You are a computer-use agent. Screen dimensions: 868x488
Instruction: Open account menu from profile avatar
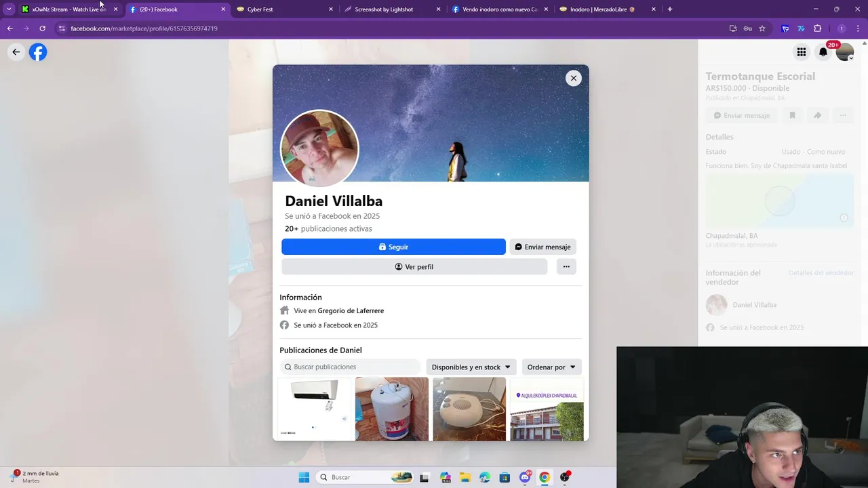(845, 52)
